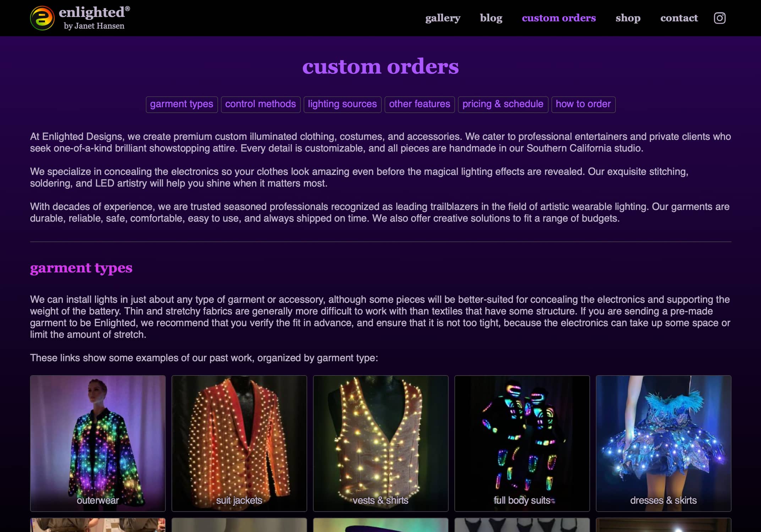Image resolution: width=761 pixels, height=532 pixels.
Task: Open the outerwear gallery thumbnail
Action: [98, 443]
